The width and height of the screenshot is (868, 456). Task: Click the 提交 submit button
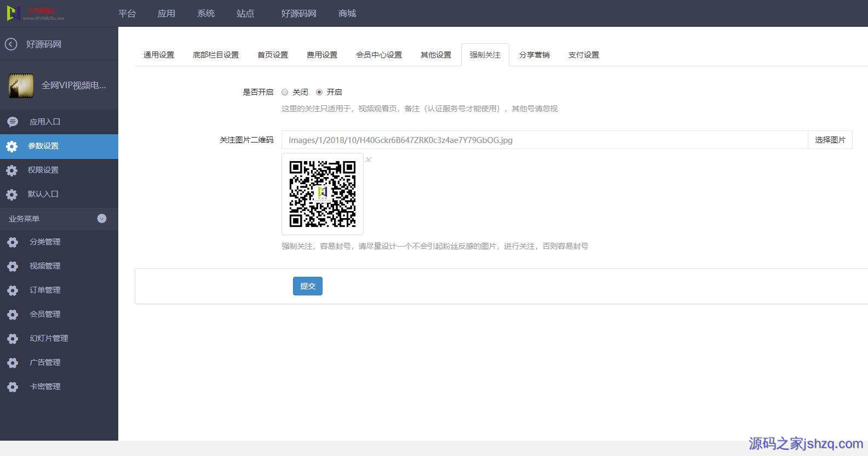308,286
